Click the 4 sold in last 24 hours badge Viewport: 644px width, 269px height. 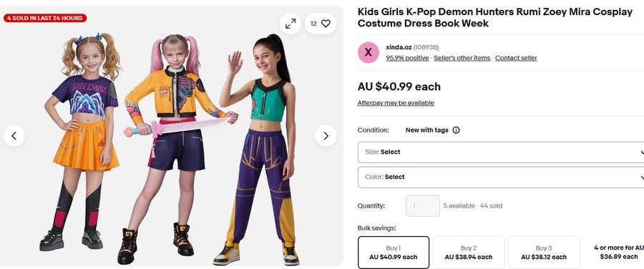pos(45,18)
